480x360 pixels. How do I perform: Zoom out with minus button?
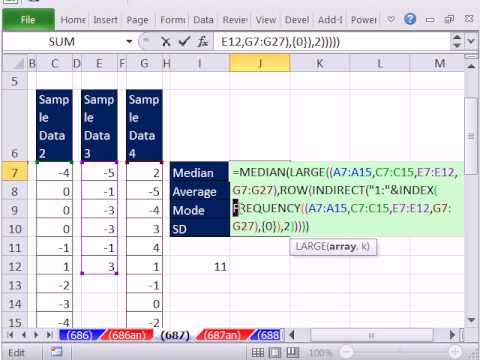(347, 352)
